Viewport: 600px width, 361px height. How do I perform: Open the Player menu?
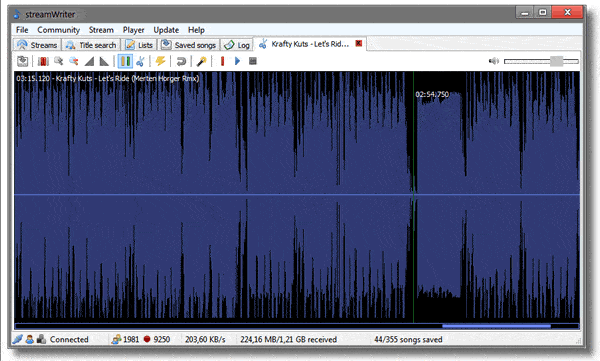pyautogui.click(x=133, y=30)
